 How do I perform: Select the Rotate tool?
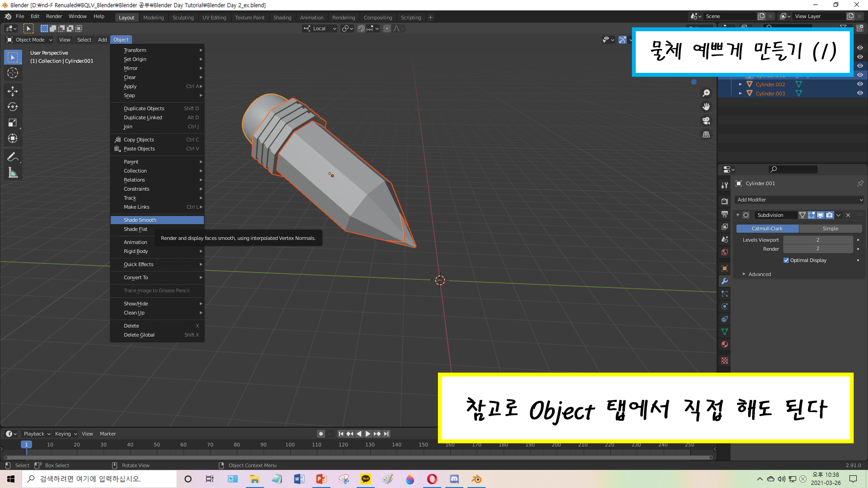(x=13, y=107)
